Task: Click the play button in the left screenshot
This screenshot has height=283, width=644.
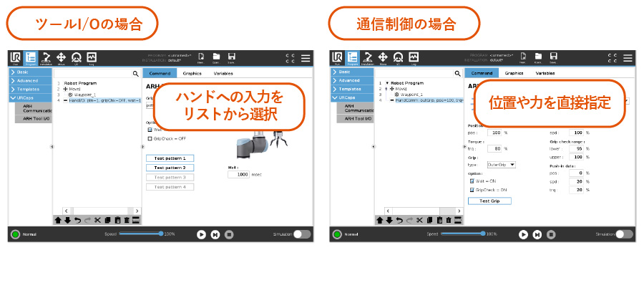Action: click(201, 234)
